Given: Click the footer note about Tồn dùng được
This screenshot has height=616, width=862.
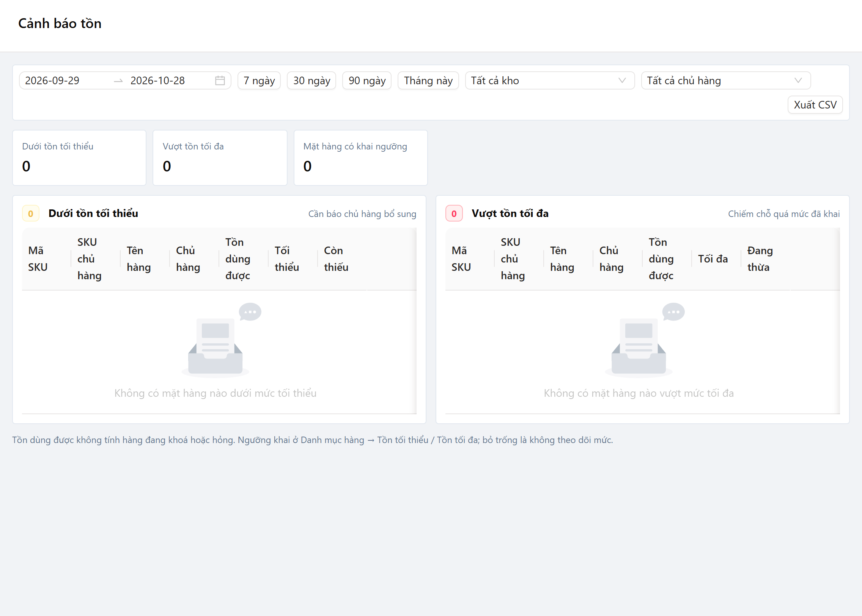Looking at the screenshot, I should click(x=313, y=440).
